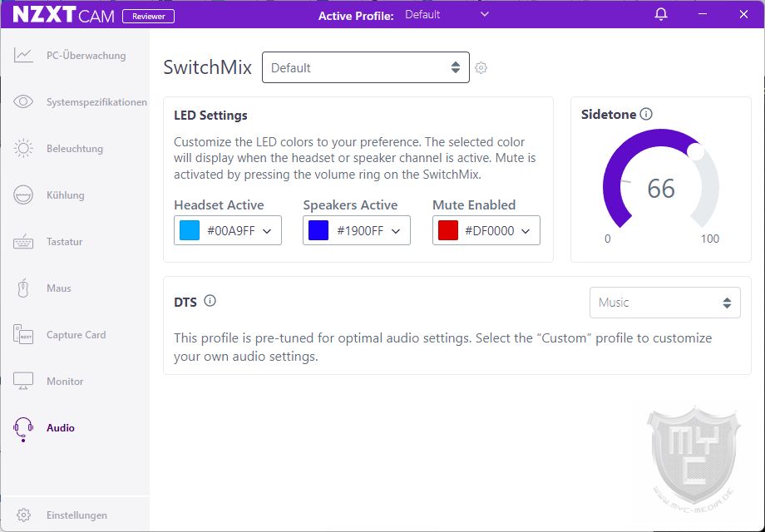Viewport: 765px width, 532px height.
Task: Click the Sidetone dial knob handle
Action: [696, 151]
